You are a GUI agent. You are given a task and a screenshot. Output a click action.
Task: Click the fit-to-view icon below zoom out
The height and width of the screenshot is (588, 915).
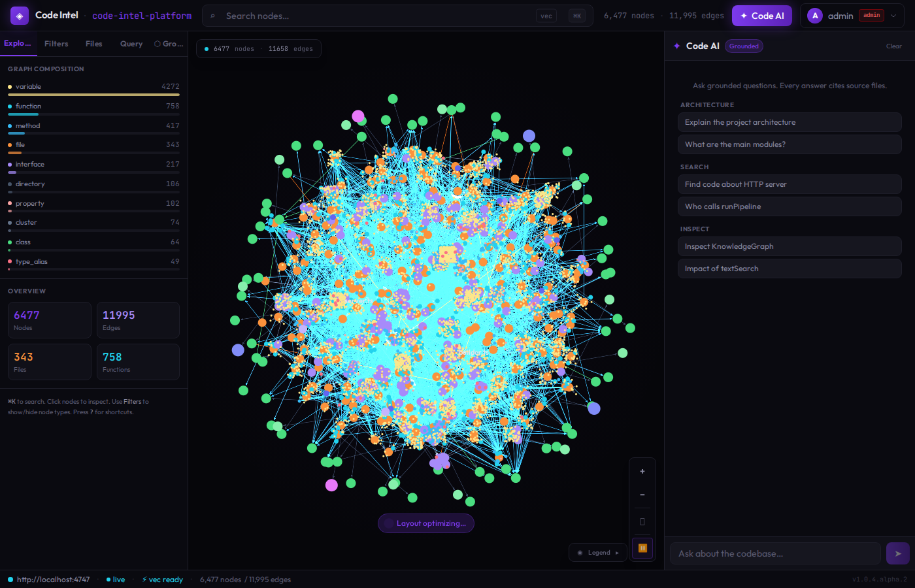(642, 521)
